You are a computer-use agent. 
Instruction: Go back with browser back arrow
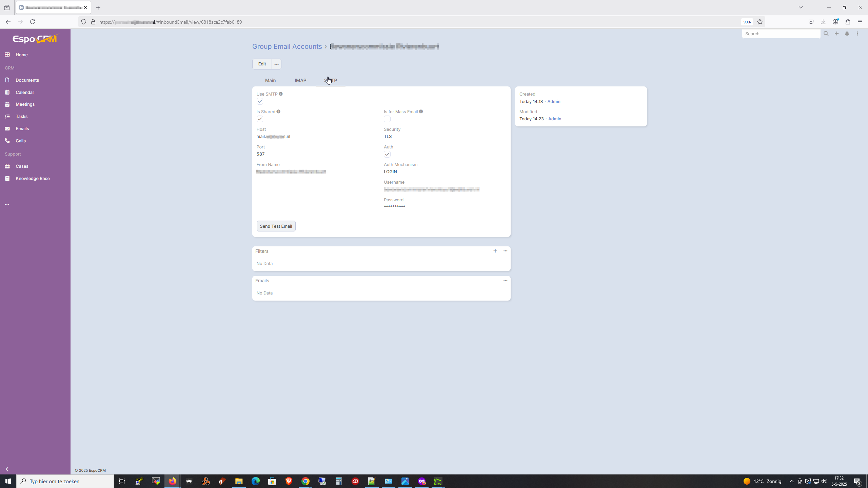tap(8, 22)
